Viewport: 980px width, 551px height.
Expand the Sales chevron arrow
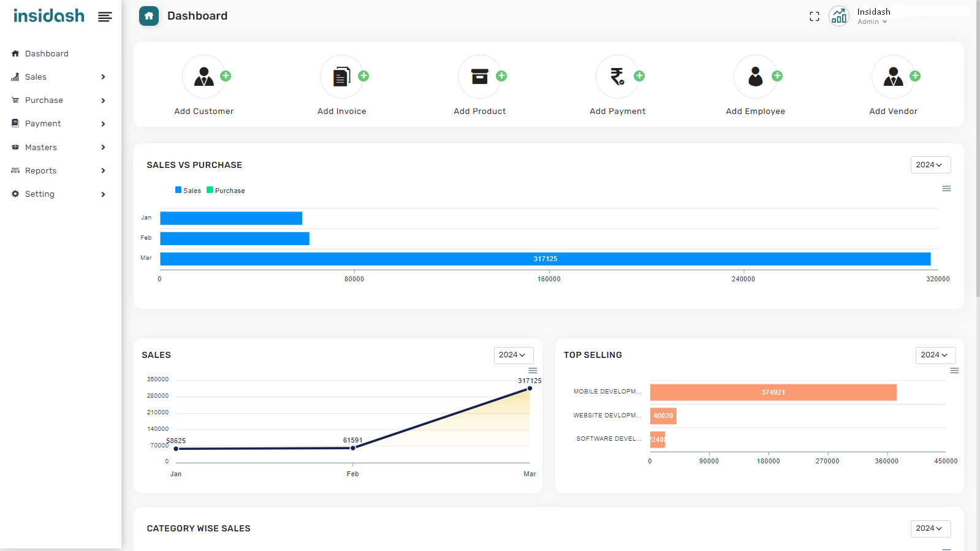point(103,77)
